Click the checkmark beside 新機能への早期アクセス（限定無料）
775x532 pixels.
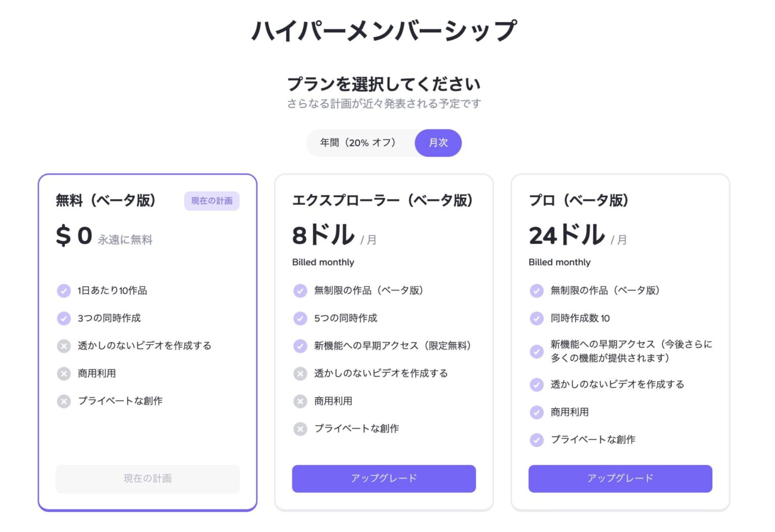point(300,346)
